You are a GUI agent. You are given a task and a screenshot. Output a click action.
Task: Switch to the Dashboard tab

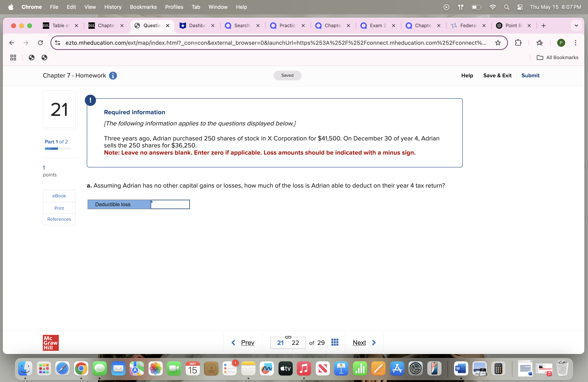click(196, 25)
